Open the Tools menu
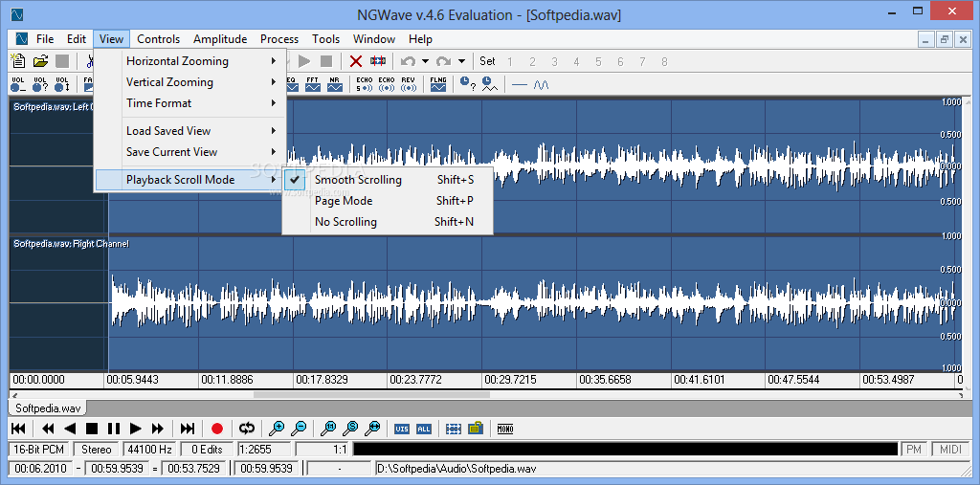The image size is (980, 485). pyautogui.click(x=325, y=39)
